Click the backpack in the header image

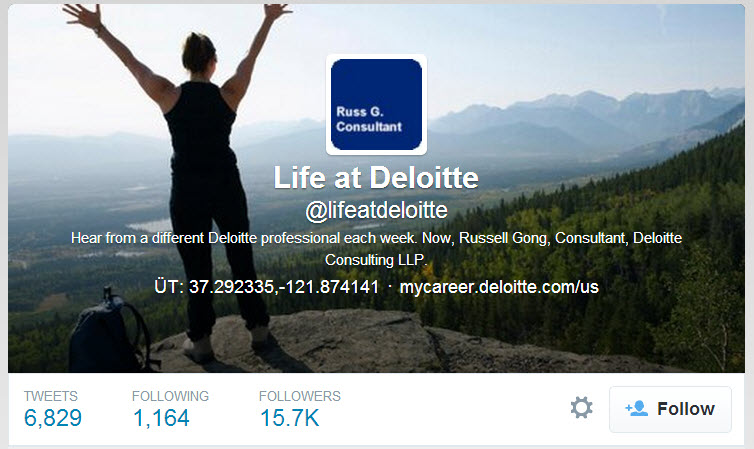pos(112,332)
